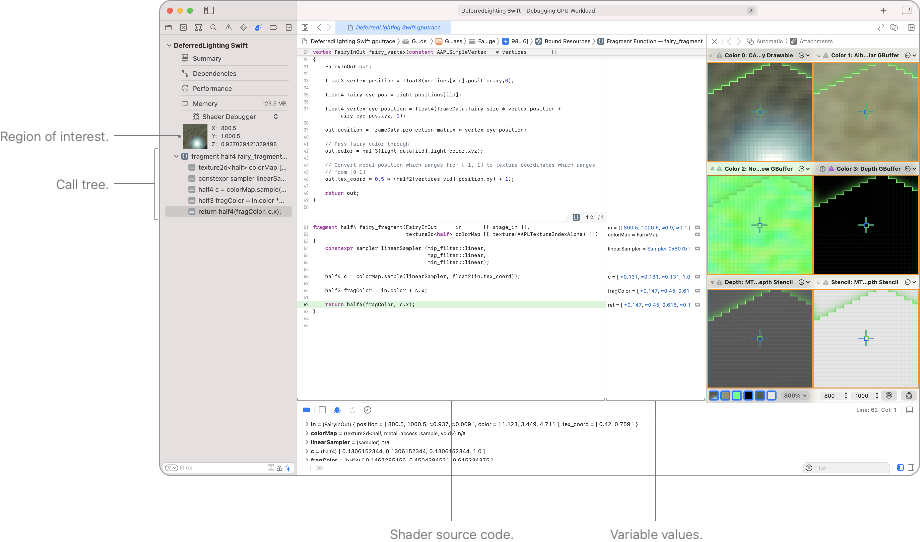Collapse the fragment half4 fairy_fragment call tree

point(177,157)
